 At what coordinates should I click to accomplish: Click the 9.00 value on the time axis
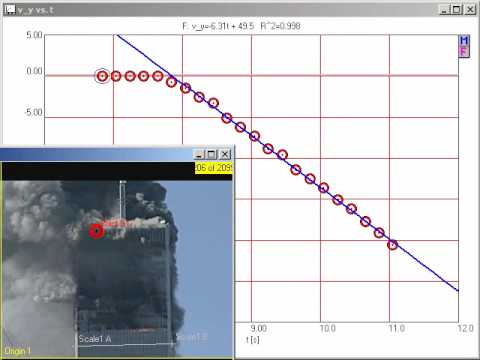point(259,328)
